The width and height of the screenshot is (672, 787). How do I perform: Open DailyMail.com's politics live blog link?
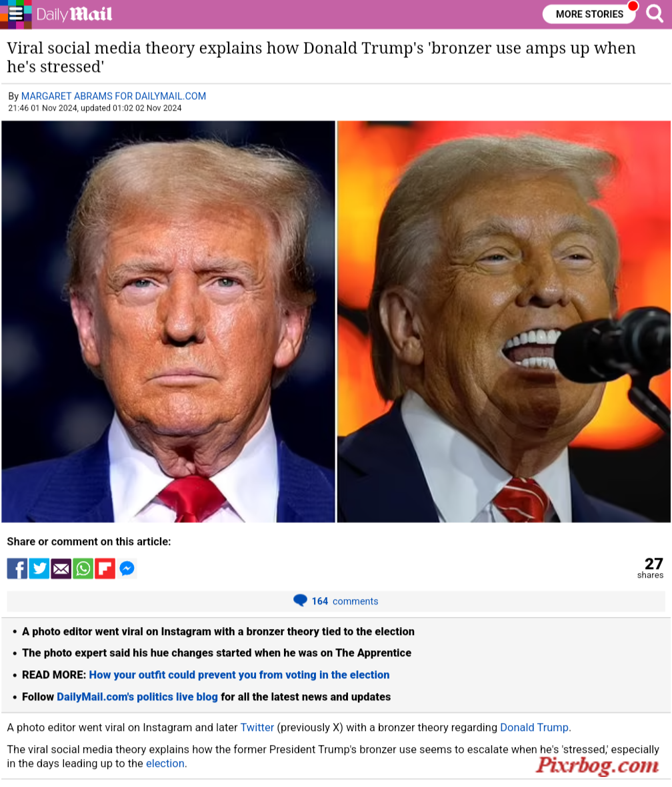(x=137, y=696)
